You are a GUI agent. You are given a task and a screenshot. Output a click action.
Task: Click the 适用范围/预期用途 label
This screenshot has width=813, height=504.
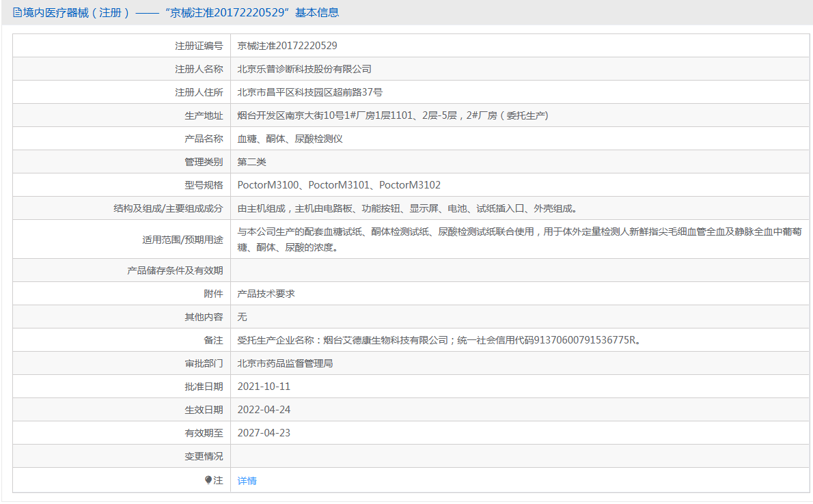point(182,240)
